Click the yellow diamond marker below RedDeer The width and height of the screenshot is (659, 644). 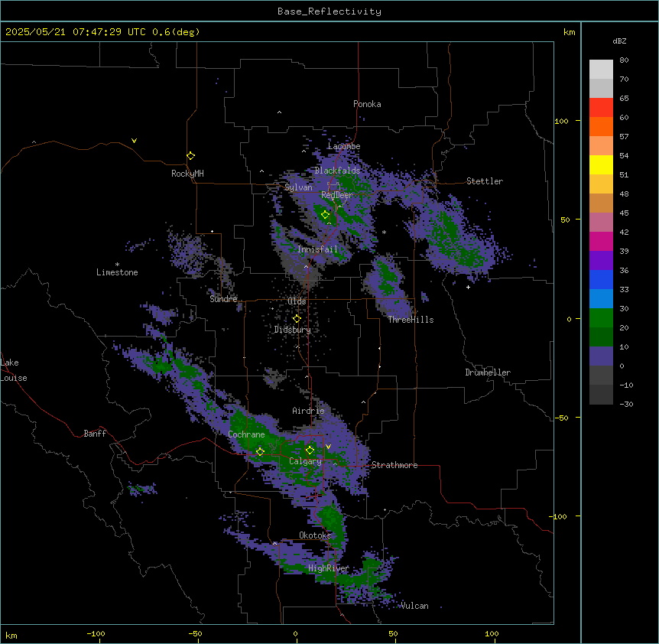click(x=325, y=215)
